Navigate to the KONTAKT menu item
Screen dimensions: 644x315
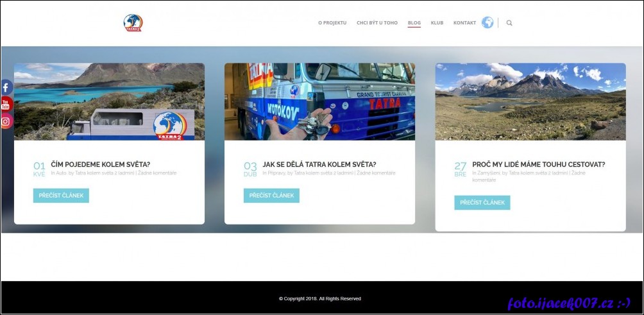point(464,23)
